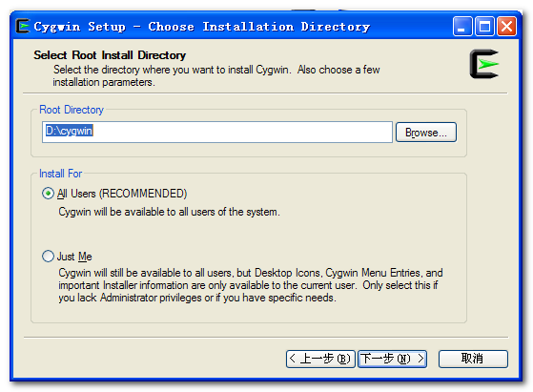533x392 pixels.
Task: Cancel setup with the 取消 button
Action: tap(473, 359)
